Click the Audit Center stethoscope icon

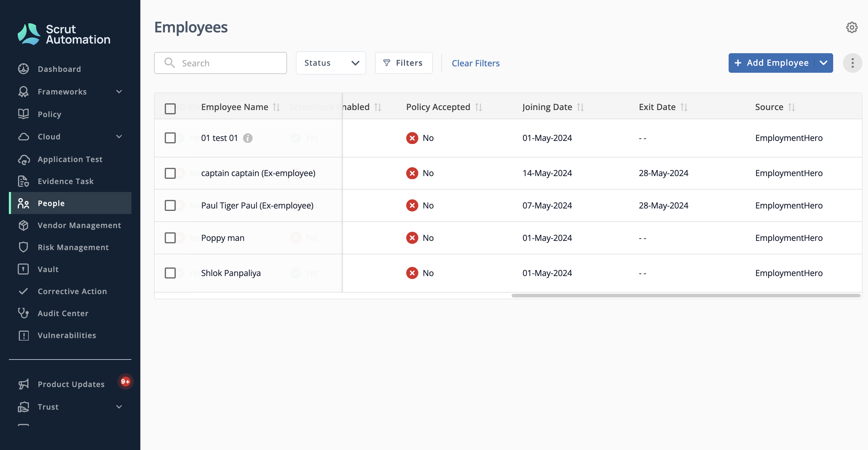[x=23, y=313]
